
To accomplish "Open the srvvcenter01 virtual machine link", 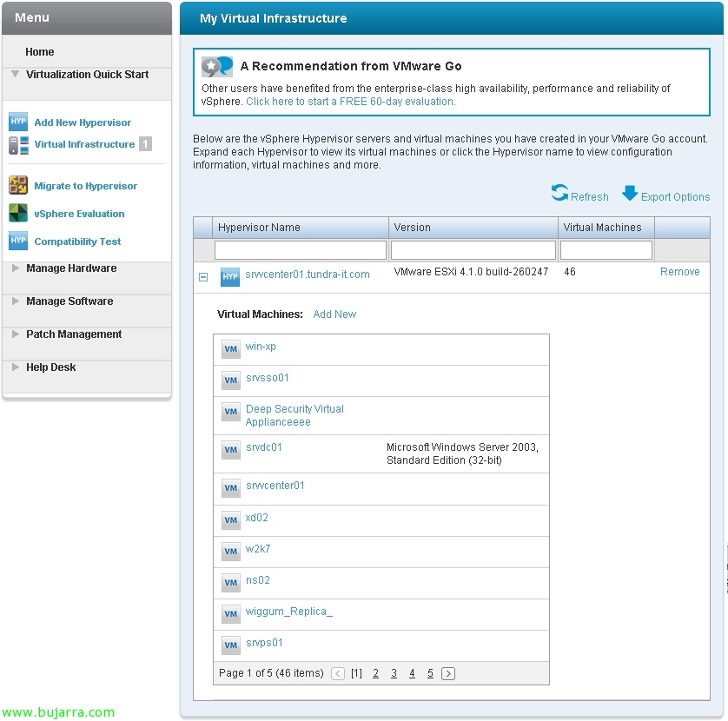I will (x=275, y=486).
